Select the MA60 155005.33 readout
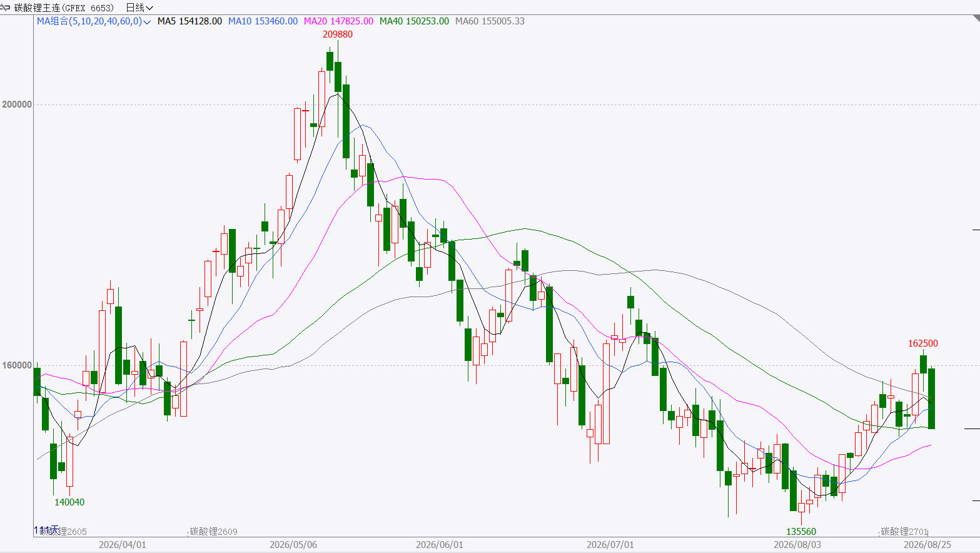The image size is (980, 553). (x=490, y=21)
